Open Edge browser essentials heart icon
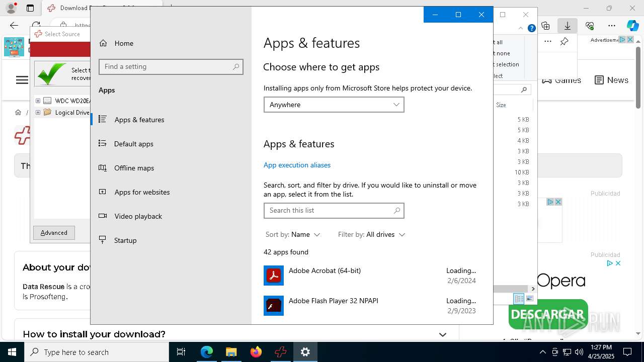The width and height of the screenshot is (644, 362). point(590,26)
